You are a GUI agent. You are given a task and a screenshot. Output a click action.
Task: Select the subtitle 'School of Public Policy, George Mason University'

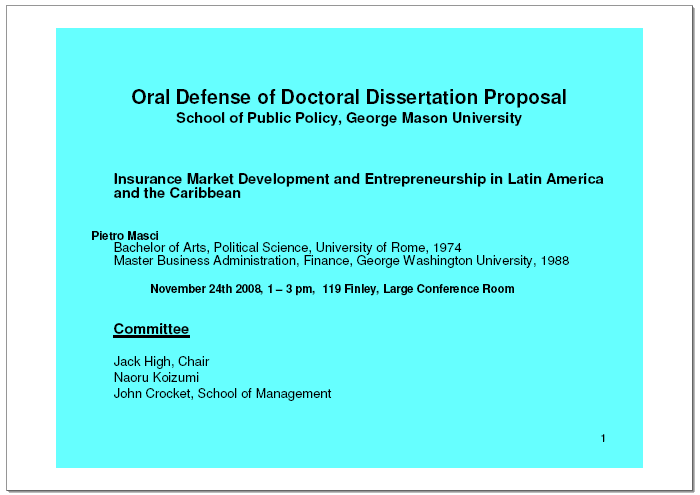click(x=349, y=118)
